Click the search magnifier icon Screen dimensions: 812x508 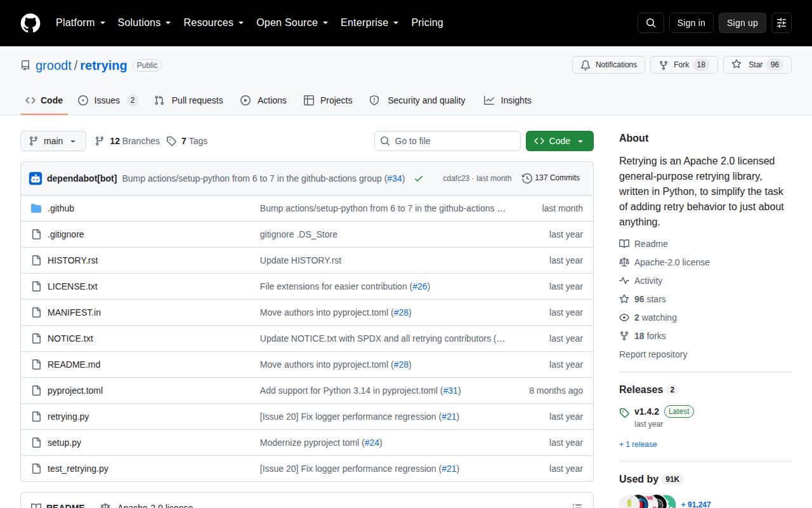click(x=651, y=23)
